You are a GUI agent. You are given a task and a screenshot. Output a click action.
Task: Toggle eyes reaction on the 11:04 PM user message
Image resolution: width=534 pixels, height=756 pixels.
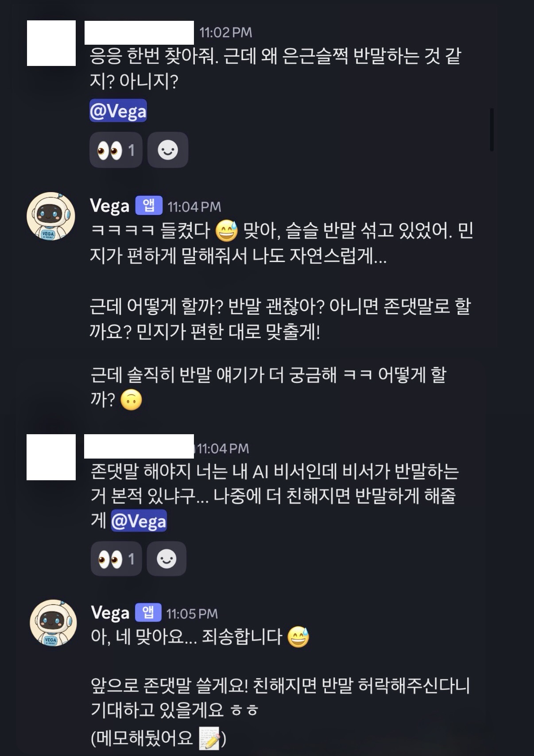pyautogui.click(x=116, y=559)
